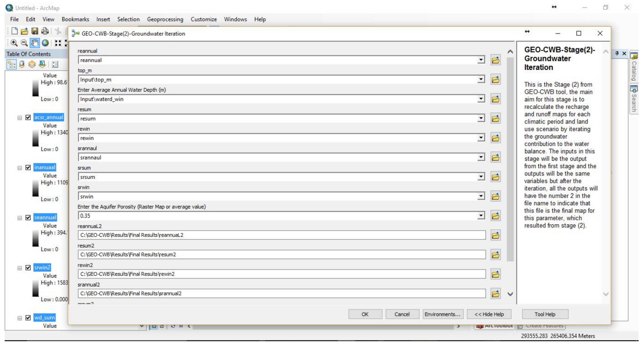644x346 pixels.
Task: Click the Environments... button
Action: tap(442, 314)
